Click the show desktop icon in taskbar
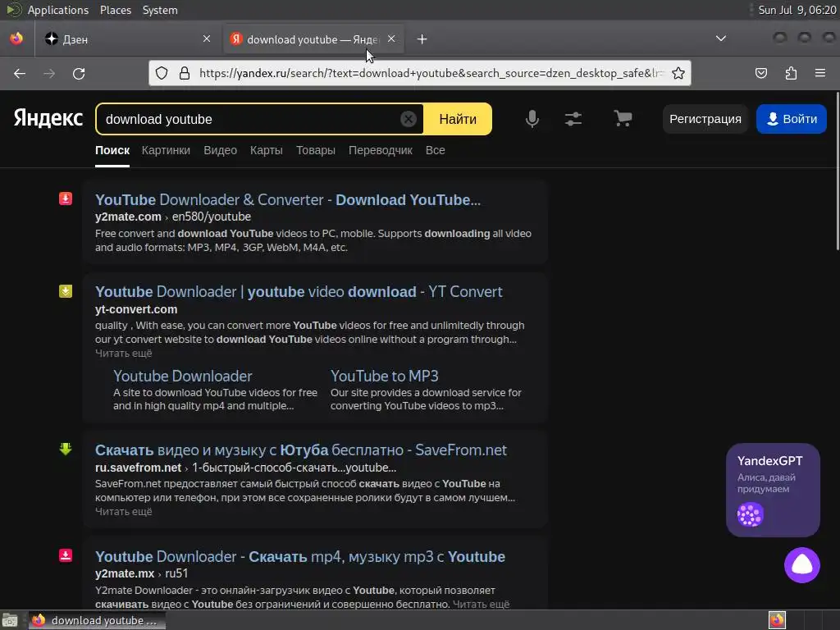This screenshot has height=630, width=840. 10,620
